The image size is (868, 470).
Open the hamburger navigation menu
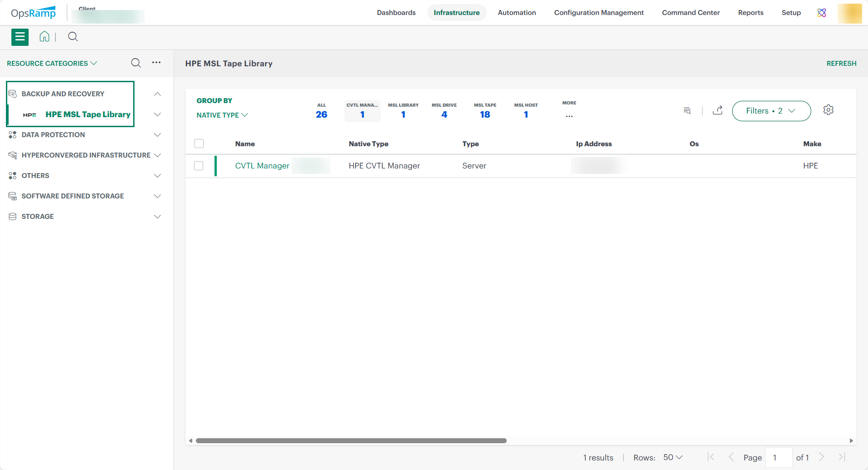[20, 37]
